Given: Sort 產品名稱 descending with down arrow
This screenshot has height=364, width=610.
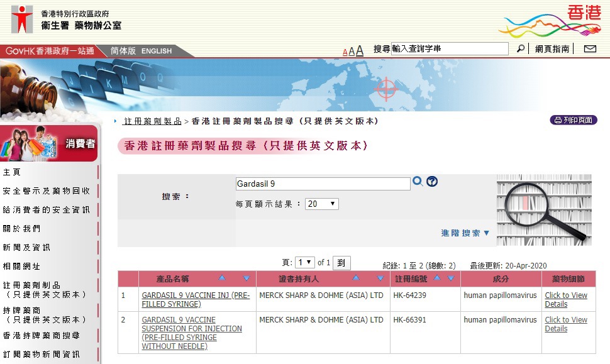Looking at the screenshot, I should 247,278.
